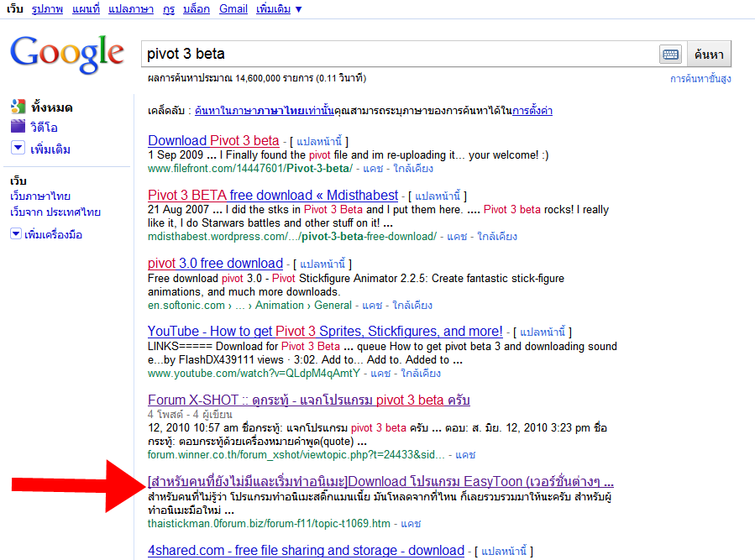
Task: Open รูปภาพ (Images) in top navigation
Action: (47, 9)
